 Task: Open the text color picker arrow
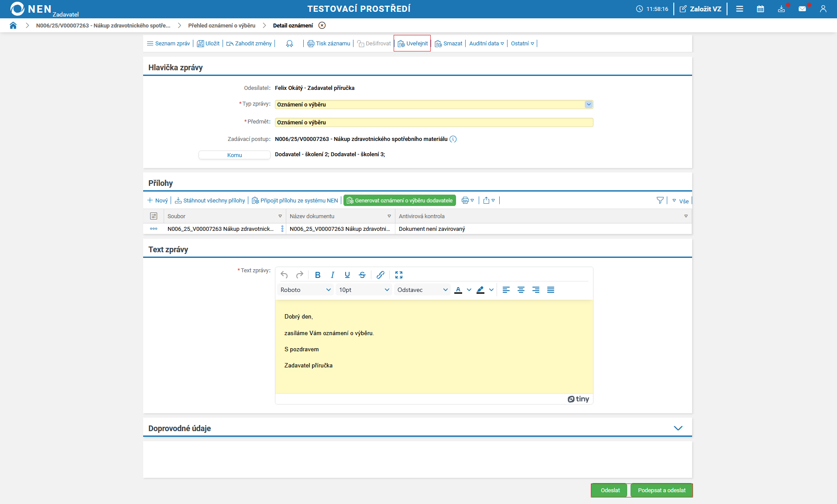click(x=469, y=290)
